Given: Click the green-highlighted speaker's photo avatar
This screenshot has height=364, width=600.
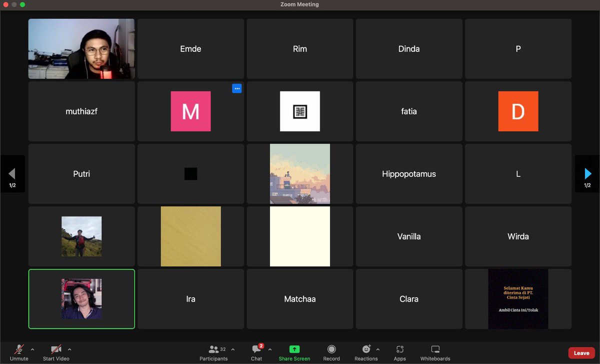Looking at the screenshot, I should pyautogui.click(x=81, y=299).
